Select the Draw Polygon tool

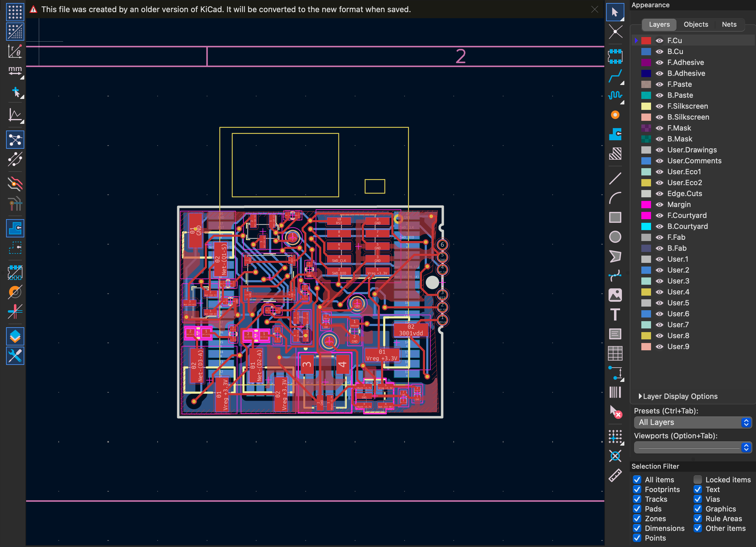pos(615,256)
